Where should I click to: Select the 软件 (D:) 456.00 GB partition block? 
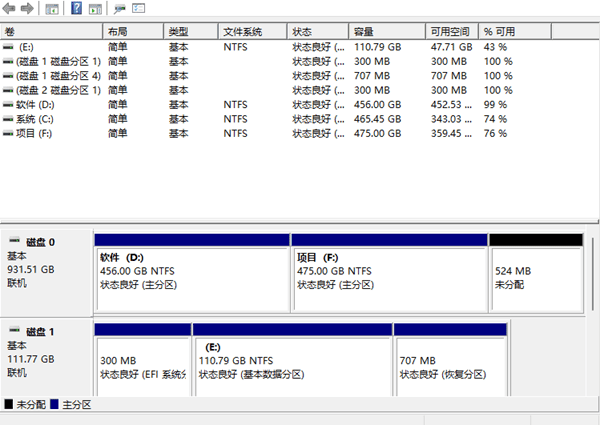pyautogui.click(x=192, y=273)
